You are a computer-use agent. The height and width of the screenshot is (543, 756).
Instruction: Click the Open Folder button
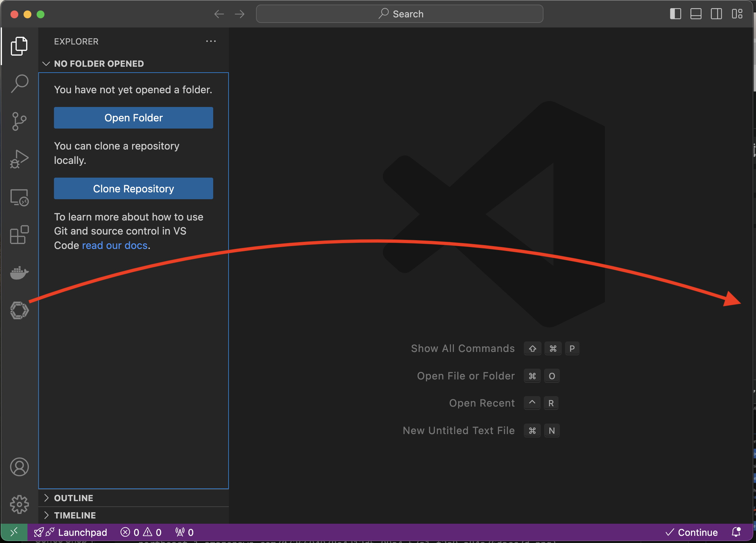(x=133, y=118)
